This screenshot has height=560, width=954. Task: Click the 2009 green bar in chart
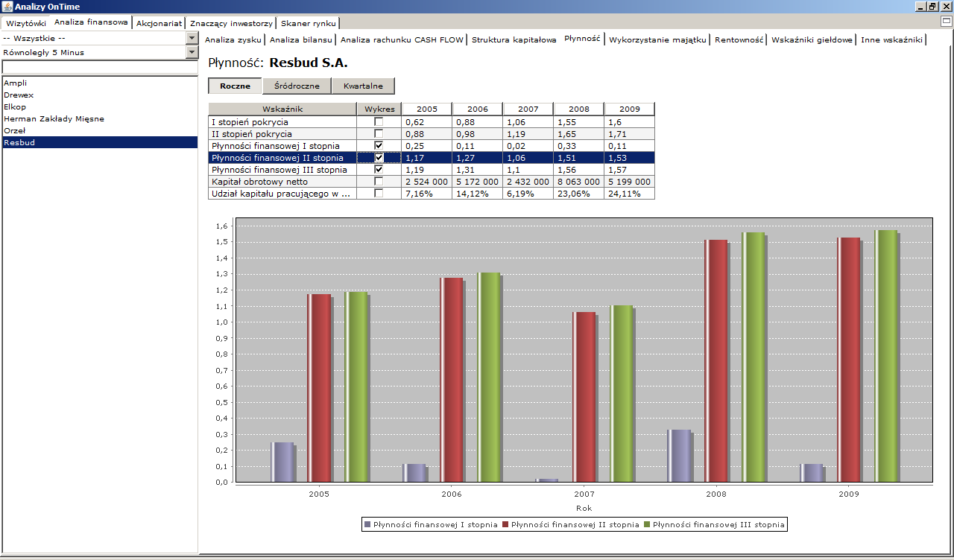(887, 356)
